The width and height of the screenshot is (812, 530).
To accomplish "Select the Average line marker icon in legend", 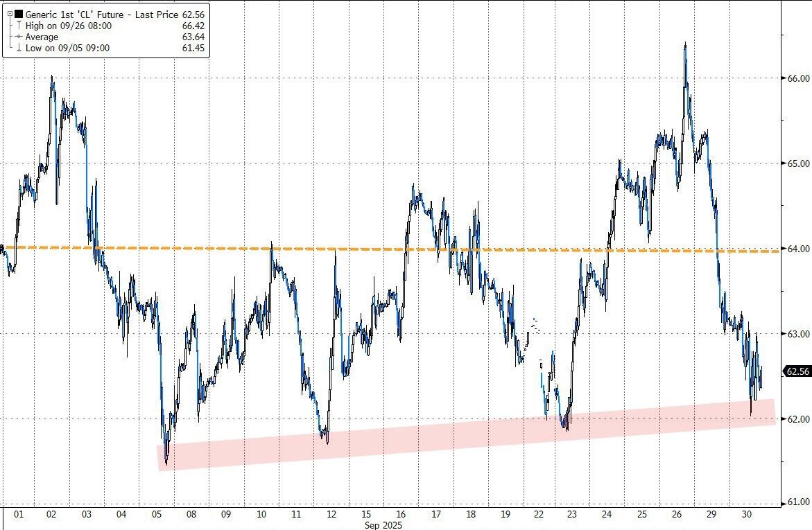I will click(x=19, y=37).
